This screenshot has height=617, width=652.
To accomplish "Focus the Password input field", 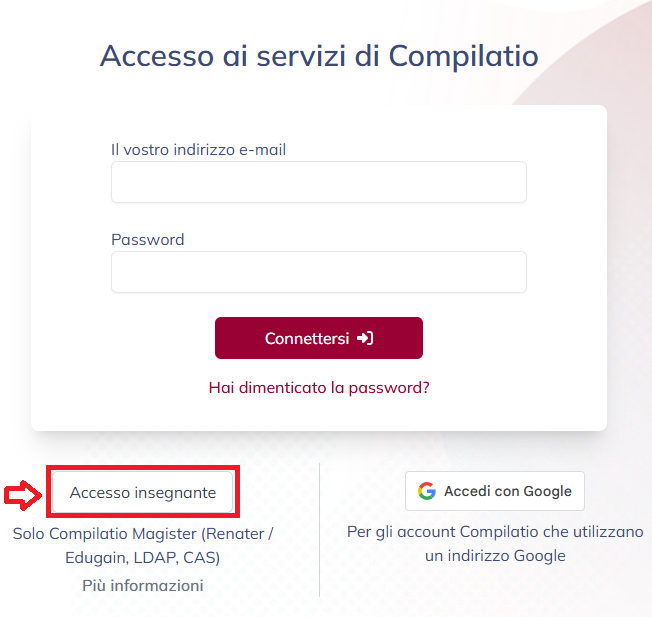I will tap(319, 272).
